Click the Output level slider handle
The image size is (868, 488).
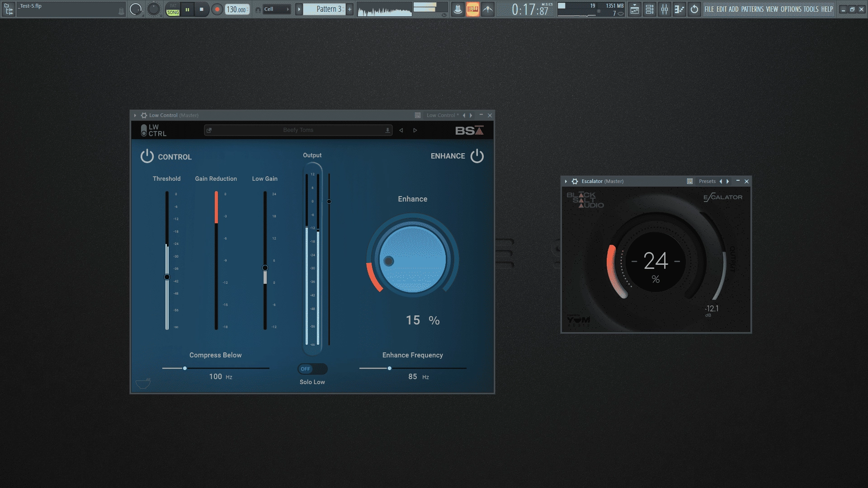click(329, 202)
